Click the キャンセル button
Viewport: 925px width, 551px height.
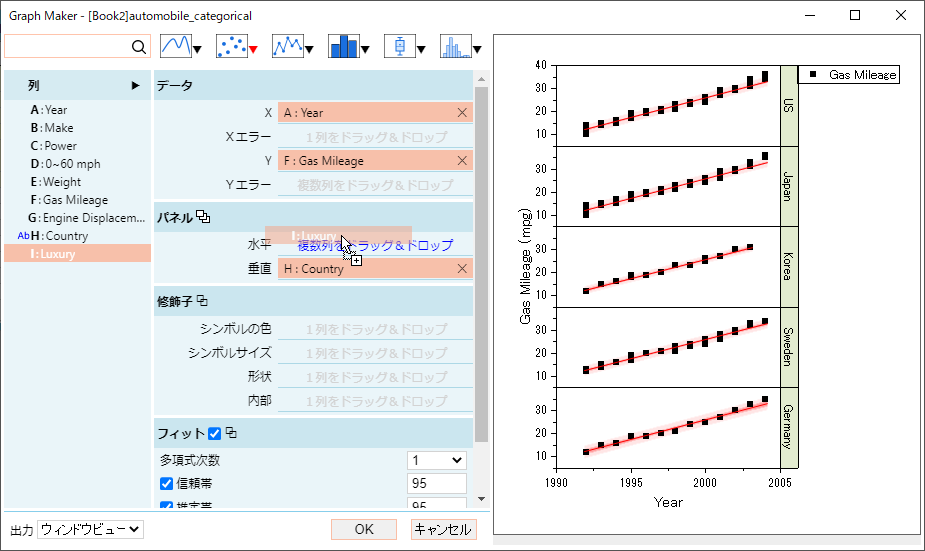(x=444, y=529)
